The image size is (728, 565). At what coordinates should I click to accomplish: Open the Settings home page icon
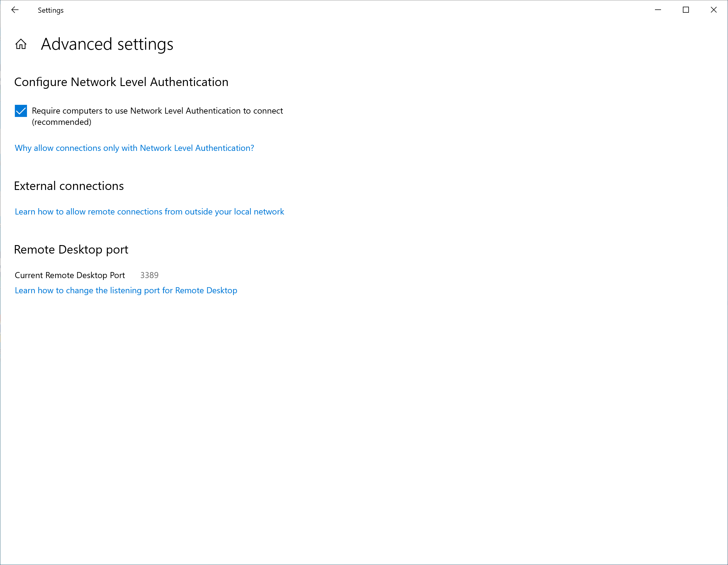[21, 44]
